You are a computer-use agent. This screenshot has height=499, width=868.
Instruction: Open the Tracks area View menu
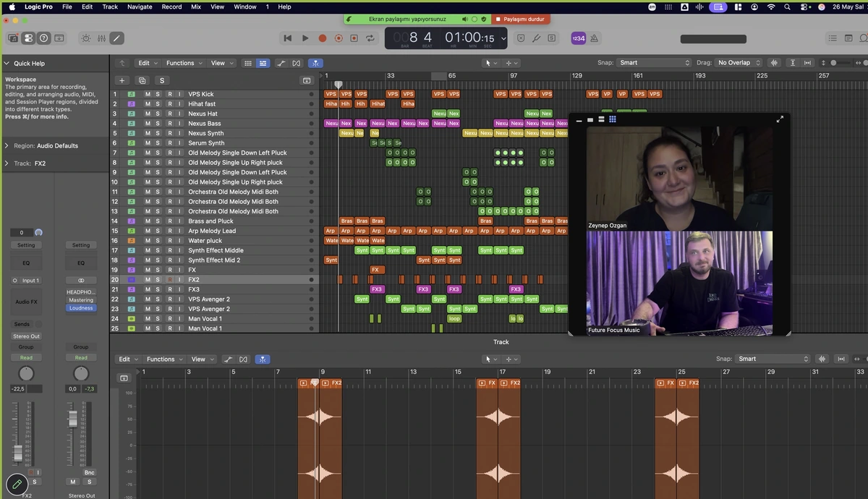[x=221, y=63]
